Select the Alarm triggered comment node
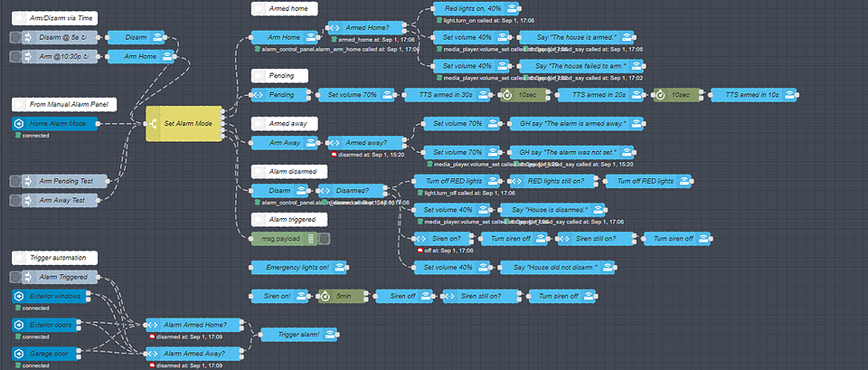The height and width of the screenshot is (370, 868). [289, 219]
